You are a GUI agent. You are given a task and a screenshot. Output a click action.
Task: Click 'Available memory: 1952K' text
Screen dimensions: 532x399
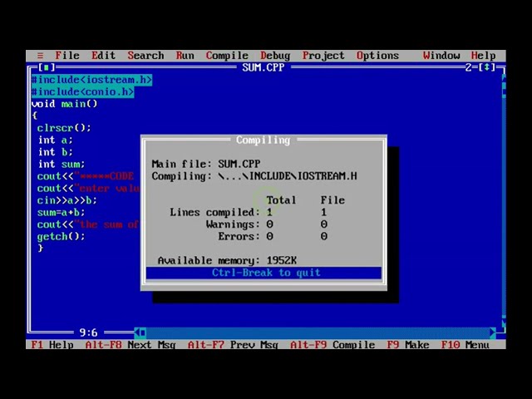pyautogui.click(x=227, y=260)
